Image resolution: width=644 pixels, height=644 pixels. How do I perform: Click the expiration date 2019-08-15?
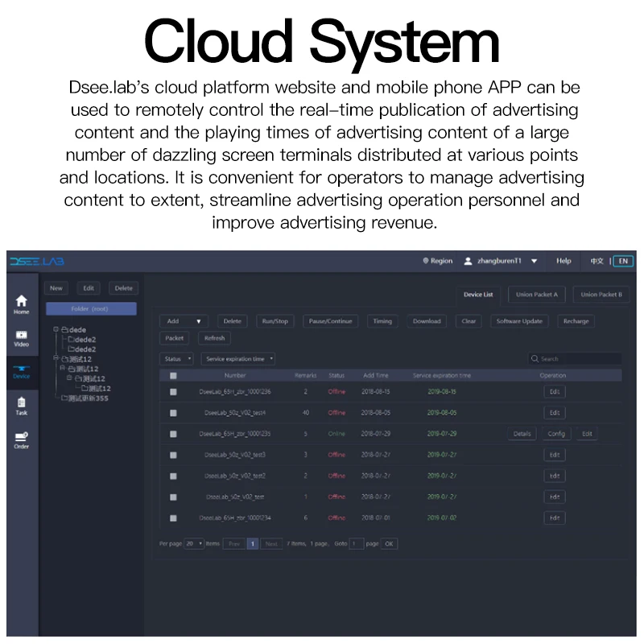pos(441,392)
